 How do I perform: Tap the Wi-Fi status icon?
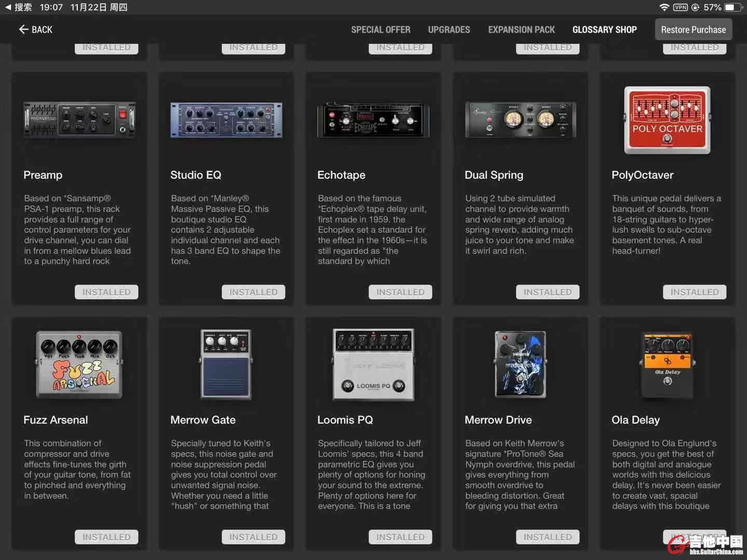coord(664,7)
